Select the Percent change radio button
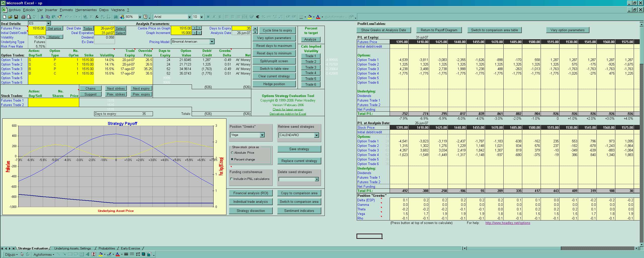This screenshot has height=258, width=644. 232,159
